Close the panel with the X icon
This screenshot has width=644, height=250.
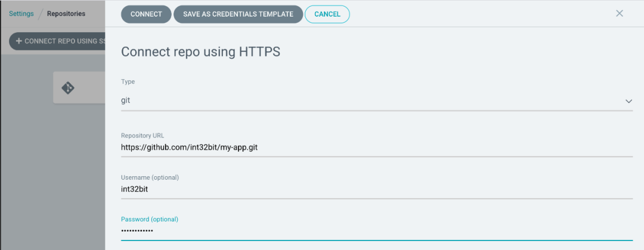pos(619,13)
